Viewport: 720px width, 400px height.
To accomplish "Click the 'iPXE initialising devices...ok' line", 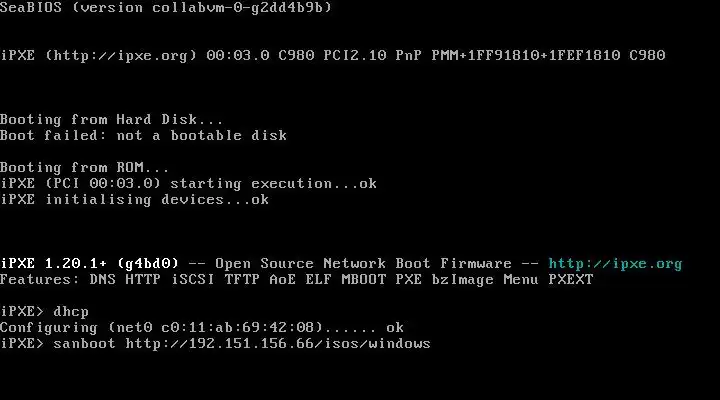I will 135,200.
